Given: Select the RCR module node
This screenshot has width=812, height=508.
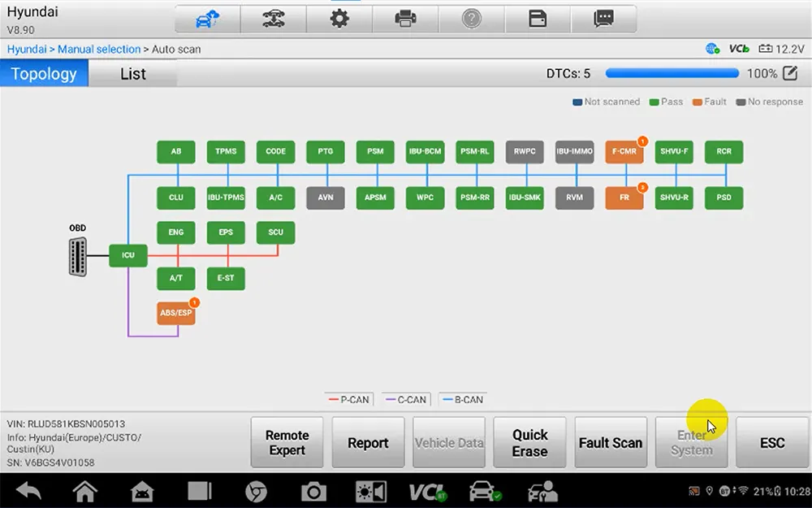Looking at the screenshot, I should (x=724, y=152).
